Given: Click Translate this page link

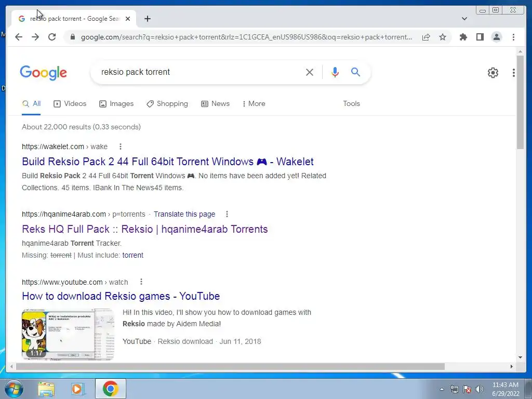Looking at the screenshot, I should 184,214.
